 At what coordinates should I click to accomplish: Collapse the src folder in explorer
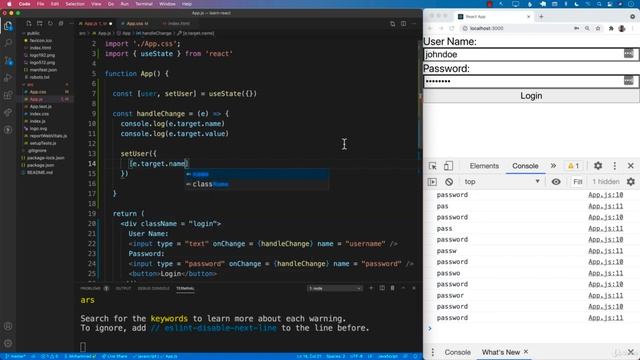[30, 84]
